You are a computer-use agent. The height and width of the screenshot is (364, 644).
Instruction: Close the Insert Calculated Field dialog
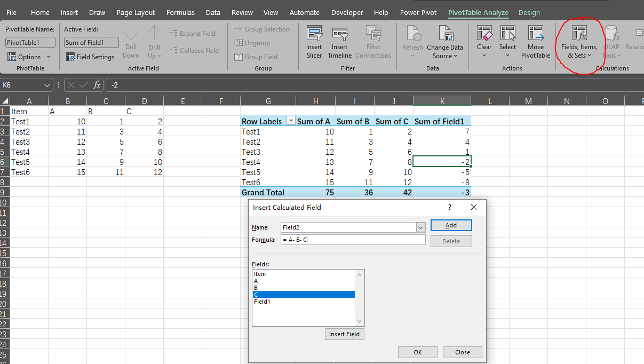pos(474,207)
